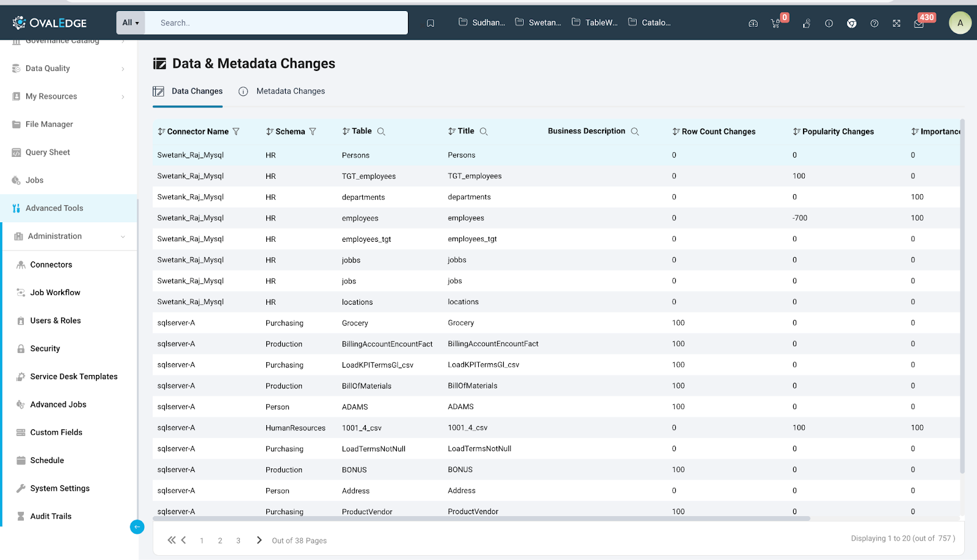Switch to Metadata Changes tab
Viewport: 977px width, 560px height.
tap(281, 91)
